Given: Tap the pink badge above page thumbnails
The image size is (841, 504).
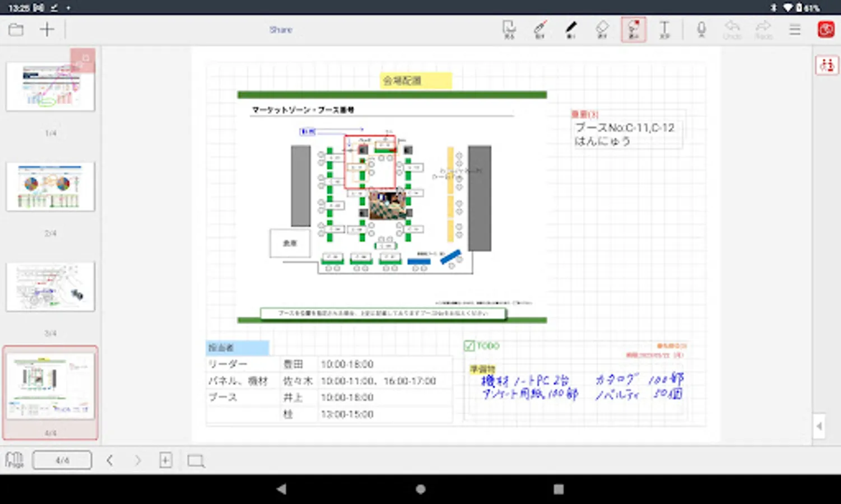Looking at the screenshot, I should 83,60.
